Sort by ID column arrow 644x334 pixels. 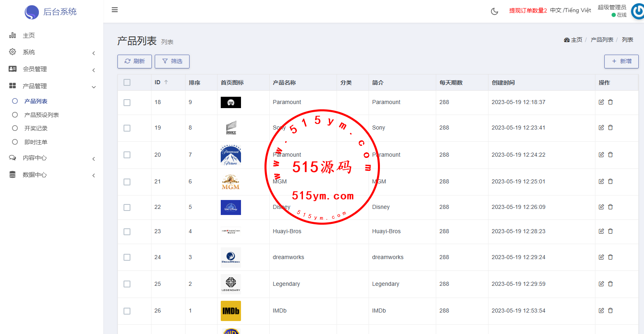pos(166,82)
